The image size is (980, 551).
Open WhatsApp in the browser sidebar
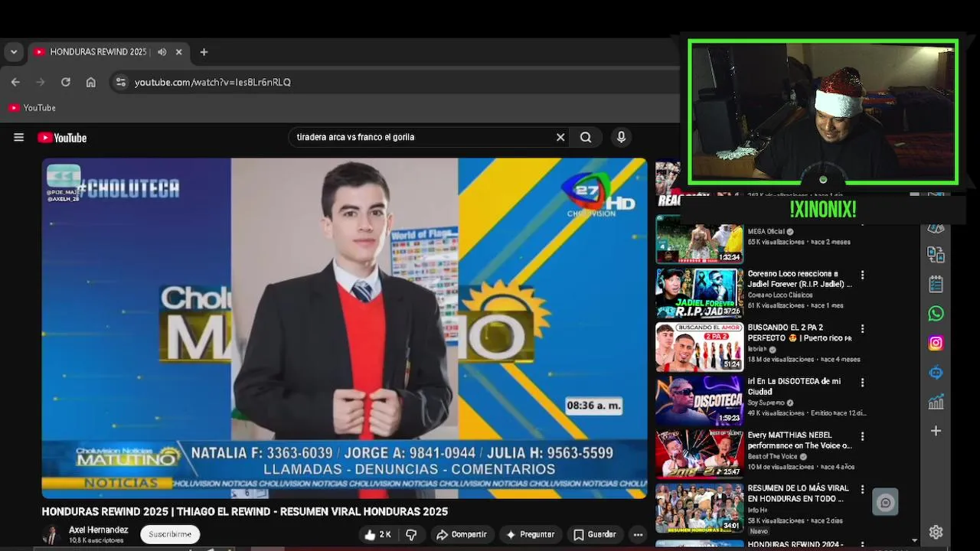(936, 314)
